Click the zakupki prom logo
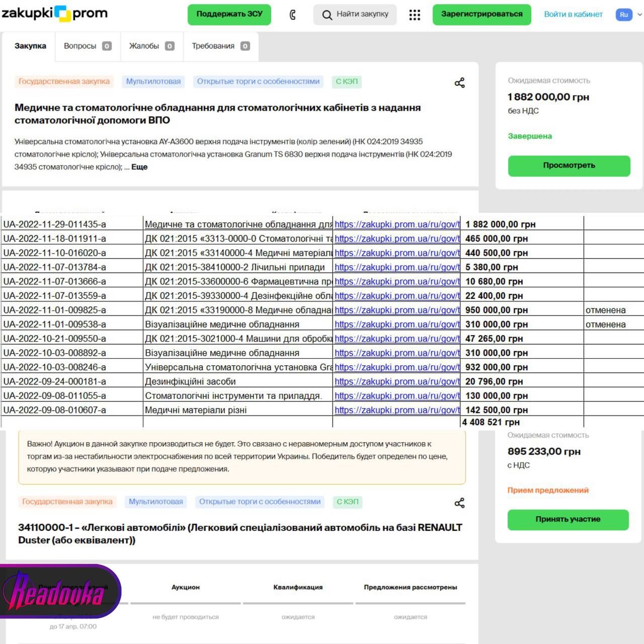 (54, 14)
